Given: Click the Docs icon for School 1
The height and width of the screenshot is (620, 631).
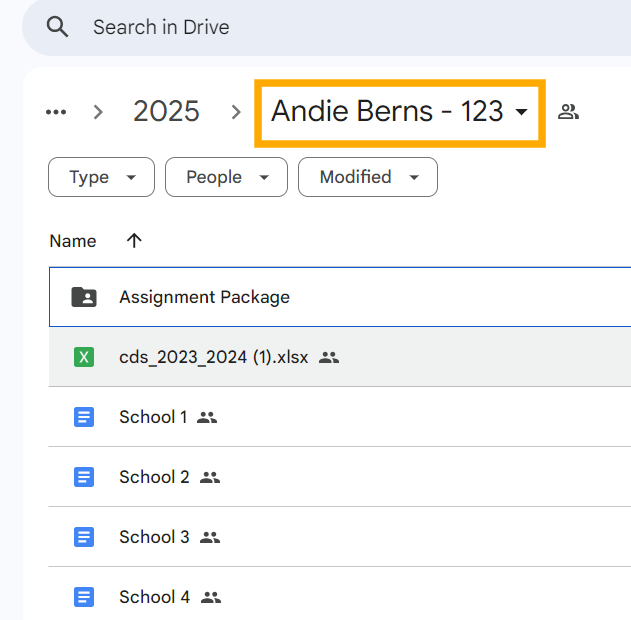Looking at the screenshot, I should point(84,417).
